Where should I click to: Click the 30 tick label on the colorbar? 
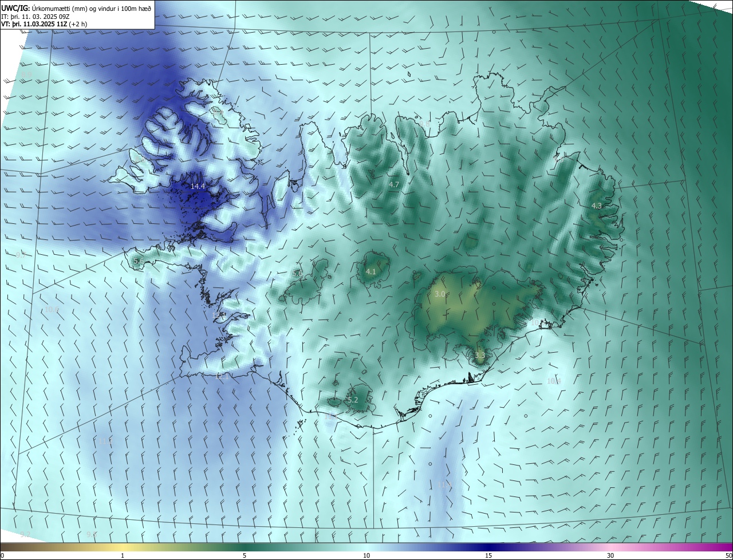coord(610,555)
